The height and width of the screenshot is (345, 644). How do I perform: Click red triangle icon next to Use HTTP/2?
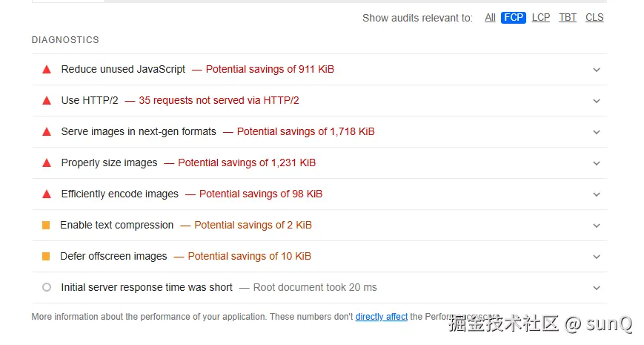46,101
